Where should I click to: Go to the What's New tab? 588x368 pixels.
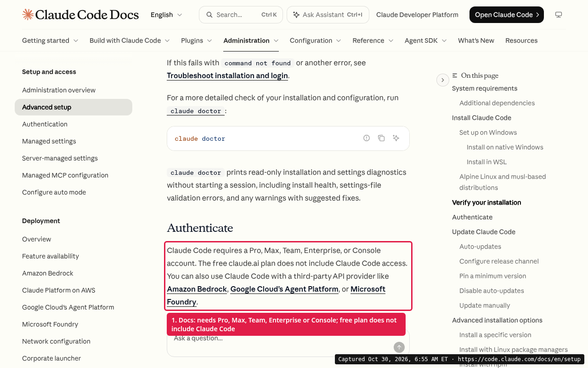click(x=476, y=40)
